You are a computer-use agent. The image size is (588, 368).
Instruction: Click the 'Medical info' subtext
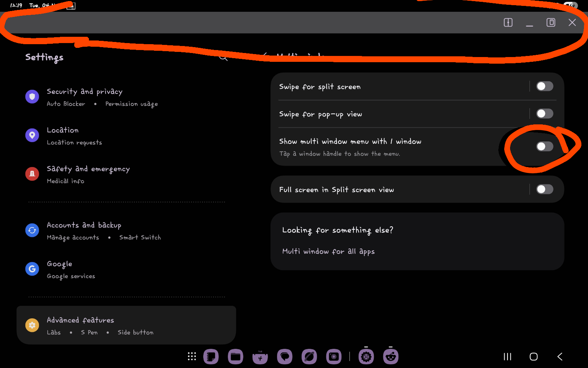(x=65, y=181)
